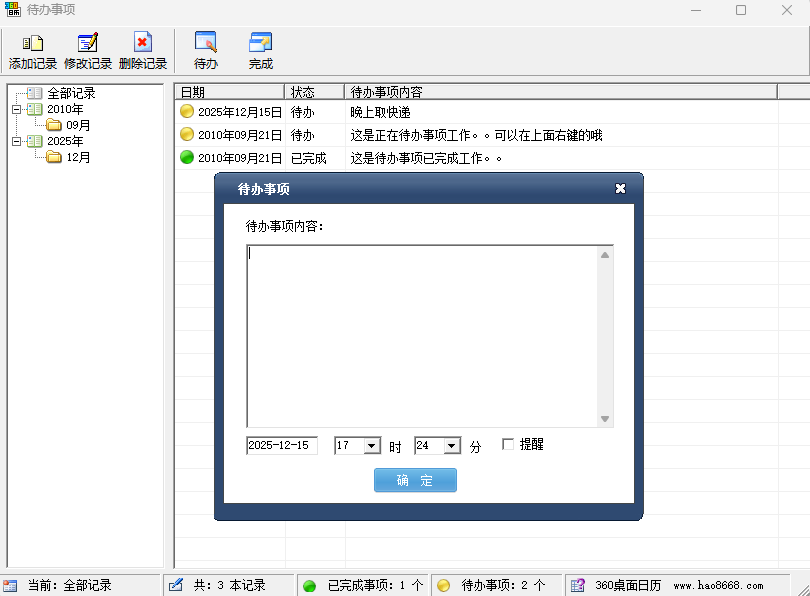The height and width of the screenshot is (596, 810).
Task: Click the yellow status icon for 晚上取快递
Action: (x=187, y=112)
